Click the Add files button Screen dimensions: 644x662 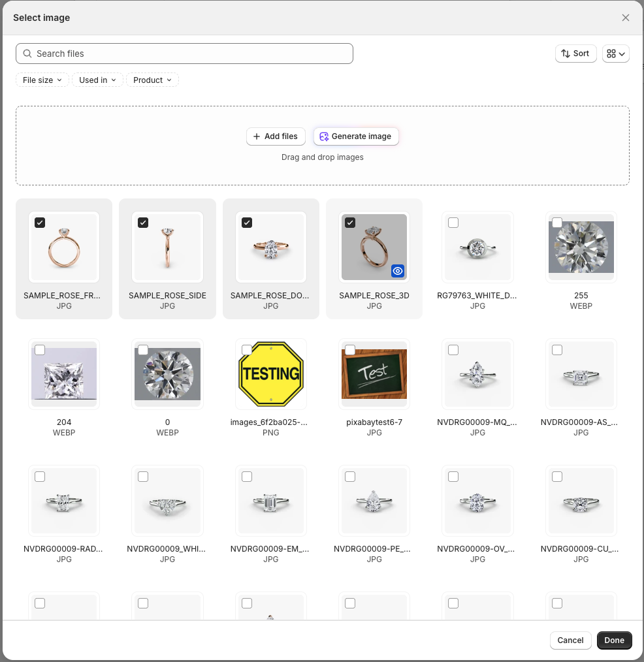pyautogui.click(x=276, y=136)
